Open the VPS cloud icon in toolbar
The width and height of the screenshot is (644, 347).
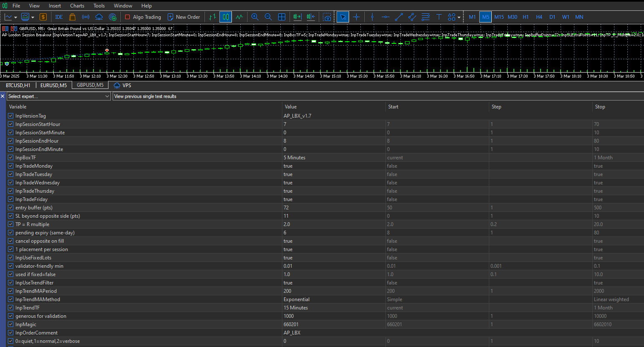pos(99,17)
